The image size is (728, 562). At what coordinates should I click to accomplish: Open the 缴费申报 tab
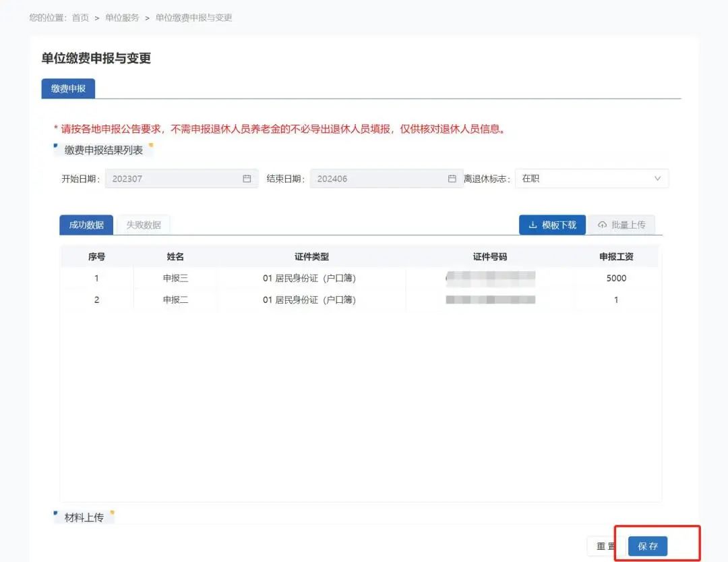click(x=68, y=88)
